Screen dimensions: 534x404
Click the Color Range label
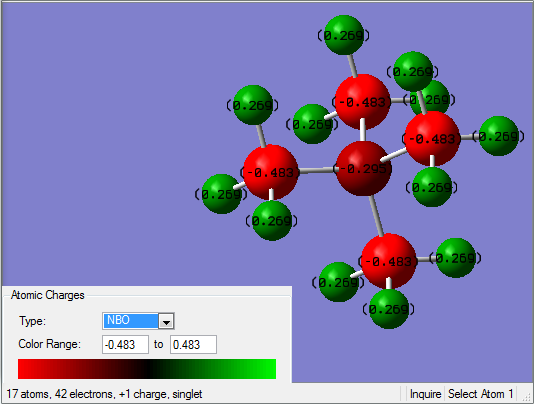pos(50,344)
